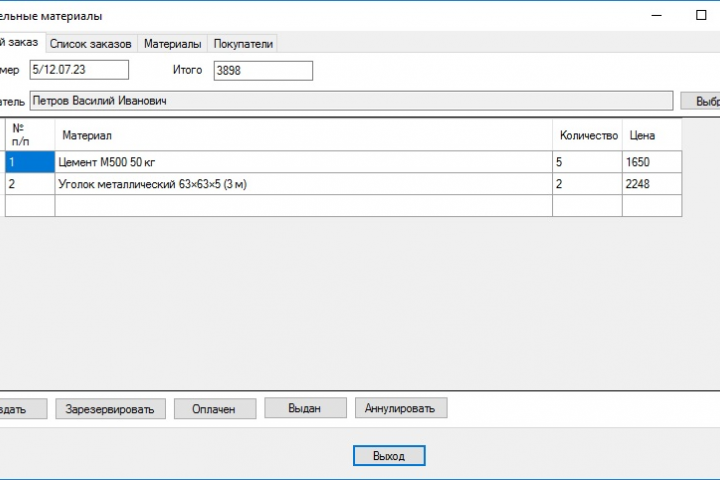
Task: Click the Аннулировать button
Action: tap(401, 408)
